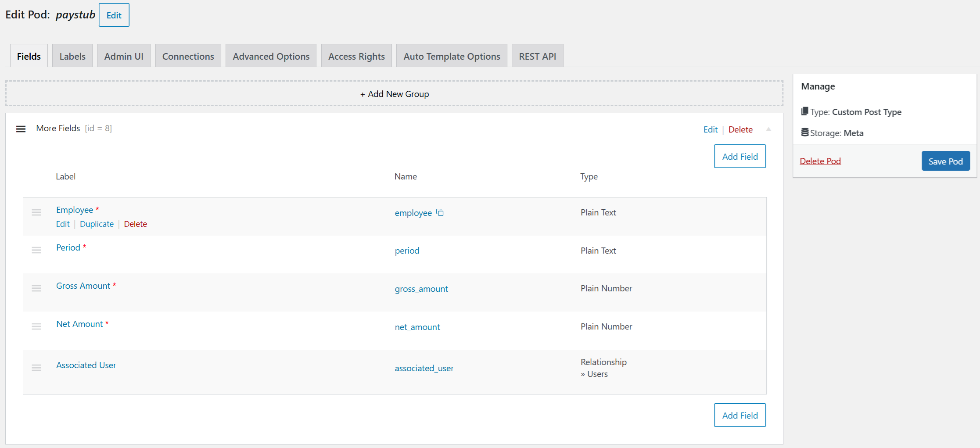Image resolution: width=980 pixels, height=448 pixels.
Task: Click Add New Group
Action: click(394, 94)
